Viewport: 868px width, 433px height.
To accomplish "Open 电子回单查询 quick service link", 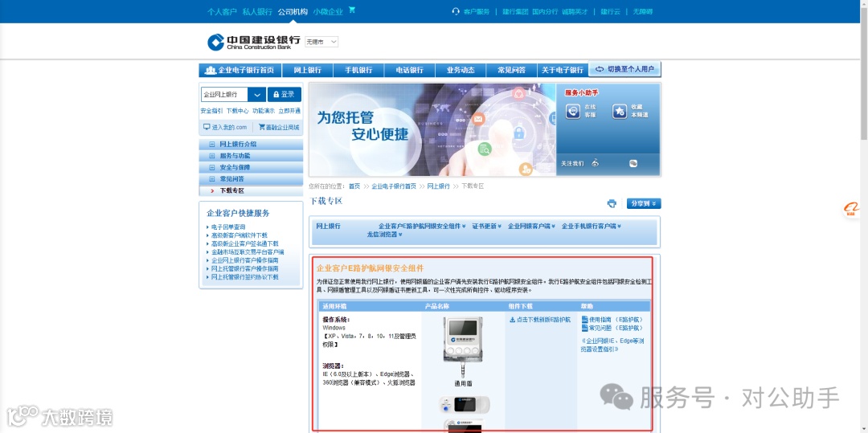I will (228, 227).
